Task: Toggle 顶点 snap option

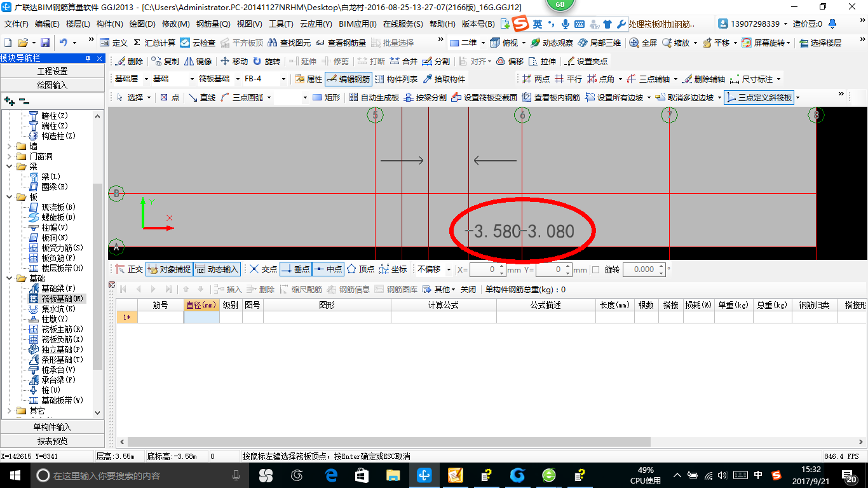Action: (x=360, y=269)
